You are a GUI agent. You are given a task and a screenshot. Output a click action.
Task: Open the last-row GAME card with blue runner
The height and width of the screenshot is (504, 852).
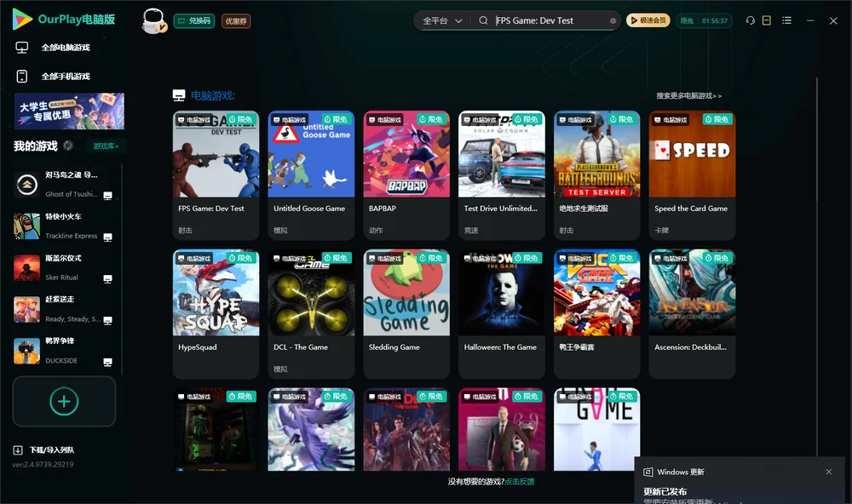(596, 429)
